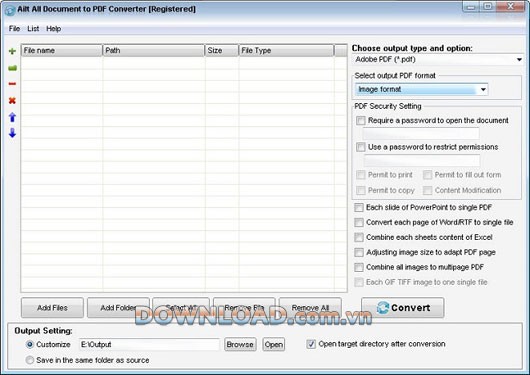530x375 pixels.
Task: Click the red minus remove icon
Action: (12, 84)
